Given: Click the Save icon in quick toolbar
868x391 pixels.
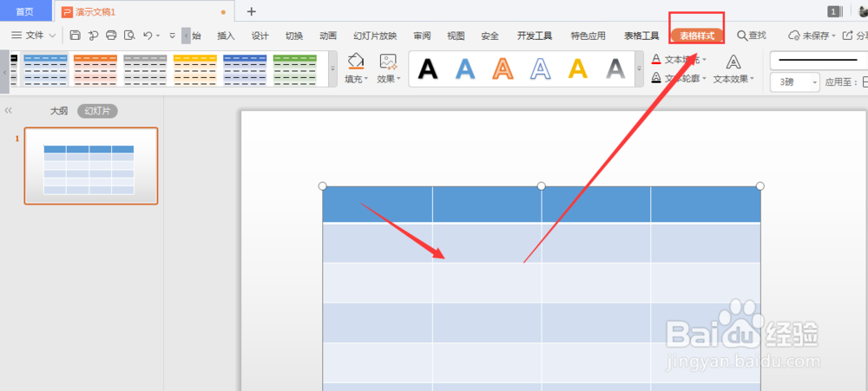Looking at the screenshot, I should click(75, 36).
